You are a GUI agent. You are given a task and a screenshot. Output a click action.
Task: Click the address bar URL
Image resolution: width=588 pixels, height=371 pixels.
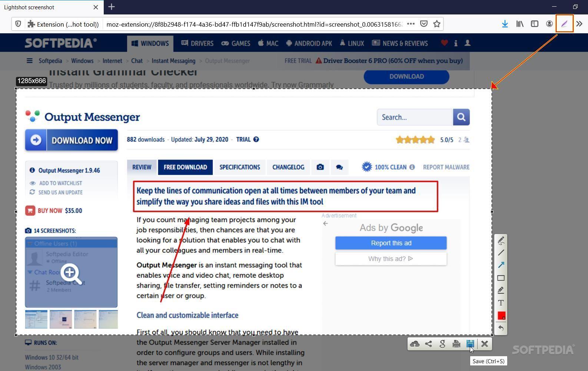pos(254,24)
